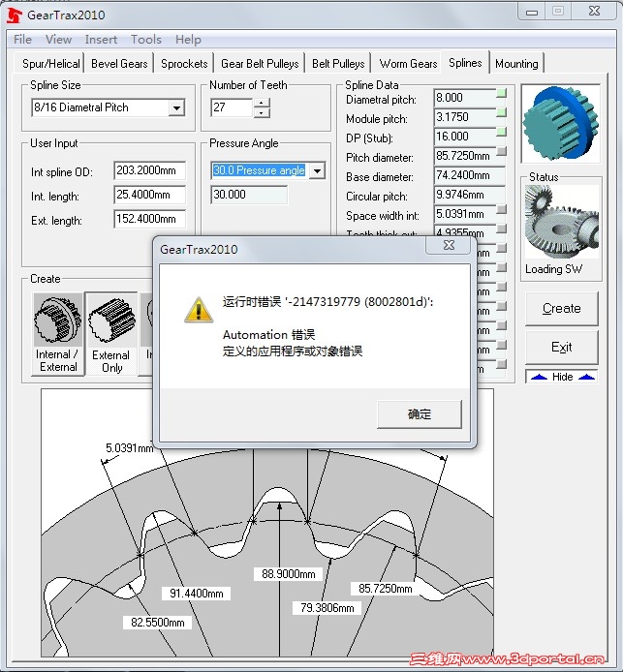Open the Pressure Angle dropdown arrow
Viewport: 623px width, 672px height.
(317, 171)
